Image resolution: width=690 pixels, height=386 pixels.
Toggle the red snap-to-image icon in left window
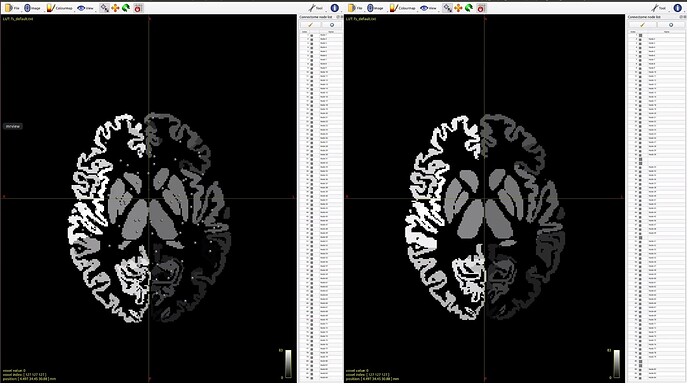[138, 8]
